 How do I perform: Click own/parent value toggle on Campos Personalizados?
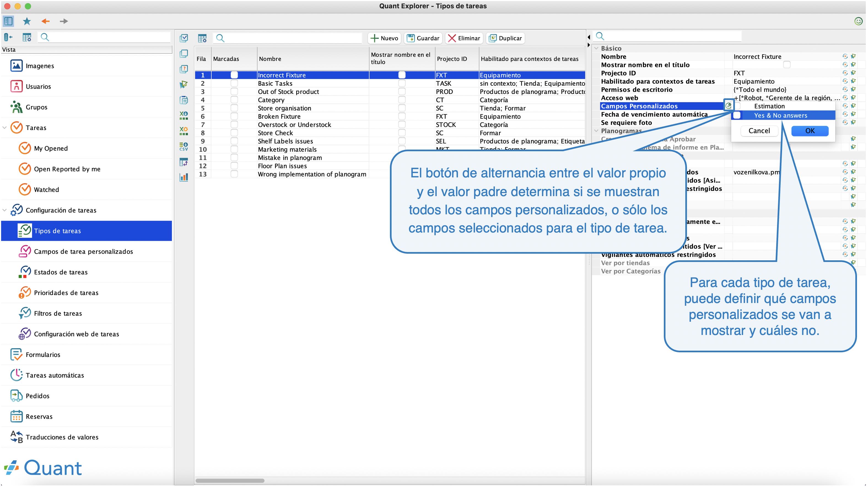click(x=729, y=106)
